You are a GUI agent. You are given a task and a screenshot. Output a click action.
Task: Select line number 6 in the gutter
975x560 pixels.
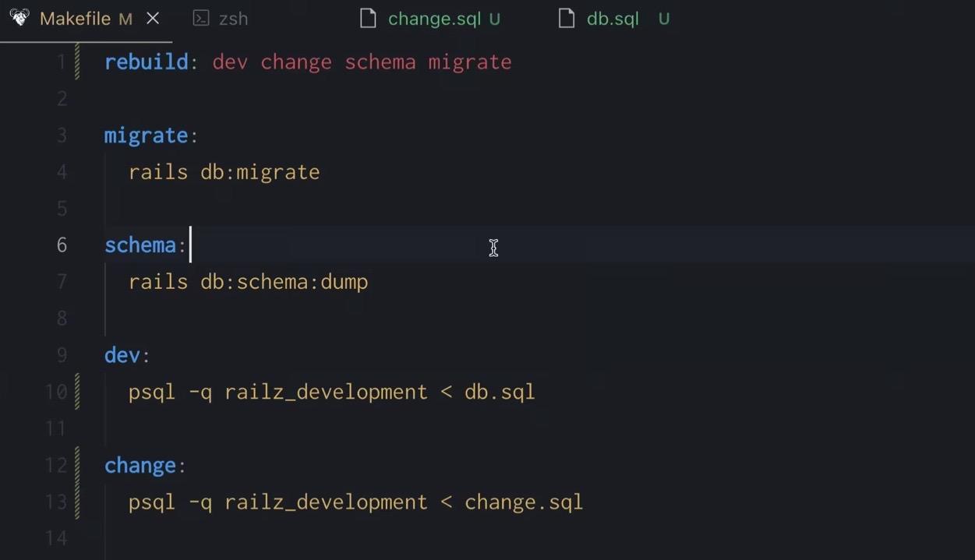tap(62, 245)
